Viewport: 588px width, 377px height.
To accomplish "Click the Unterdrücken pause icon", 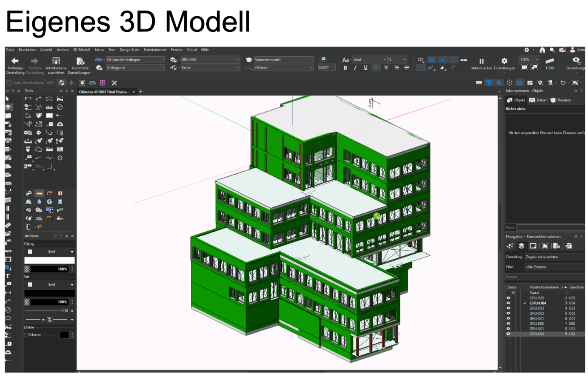I will point(481,61).
